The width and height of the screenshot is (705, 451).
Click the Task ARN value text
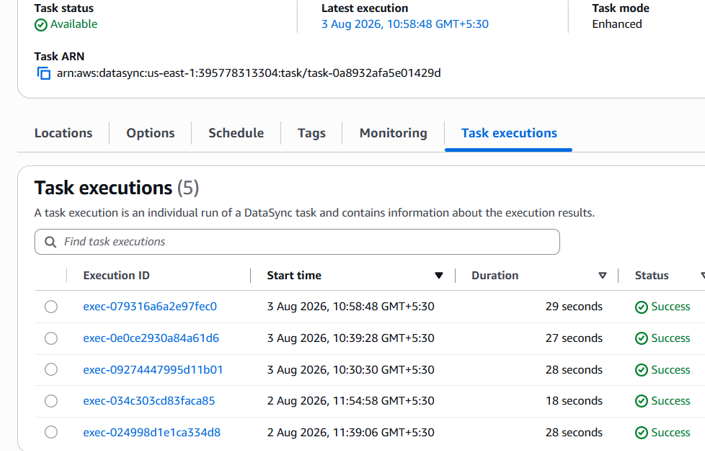[249, 73]
